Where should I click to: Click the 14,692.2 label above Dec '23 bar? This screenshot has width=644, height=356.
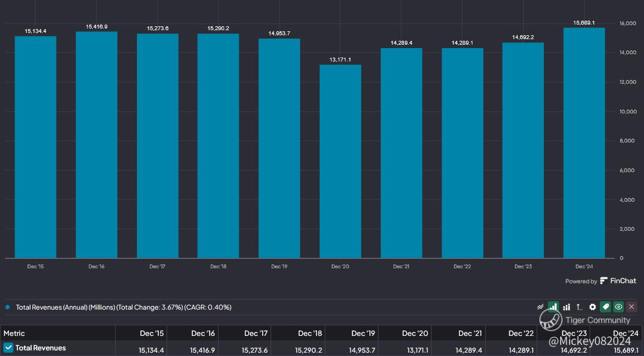tap(523, 37)
